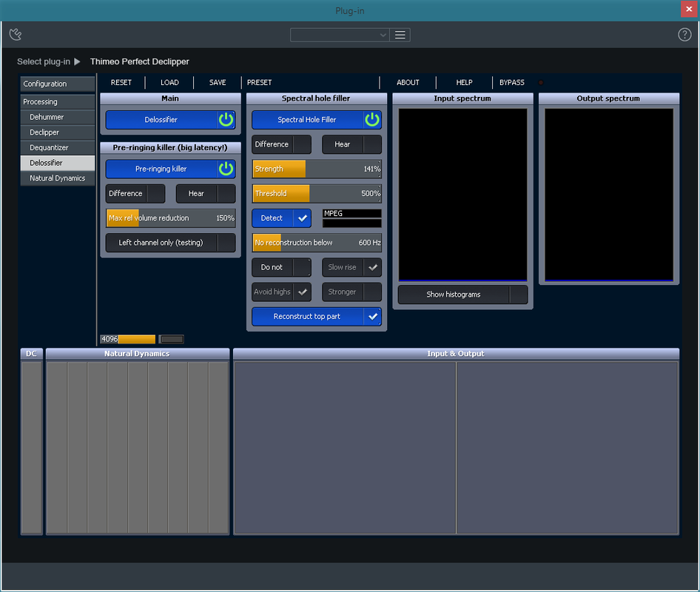Click the PRESET button
Screen dimensions: 700x592
[260, 83]
